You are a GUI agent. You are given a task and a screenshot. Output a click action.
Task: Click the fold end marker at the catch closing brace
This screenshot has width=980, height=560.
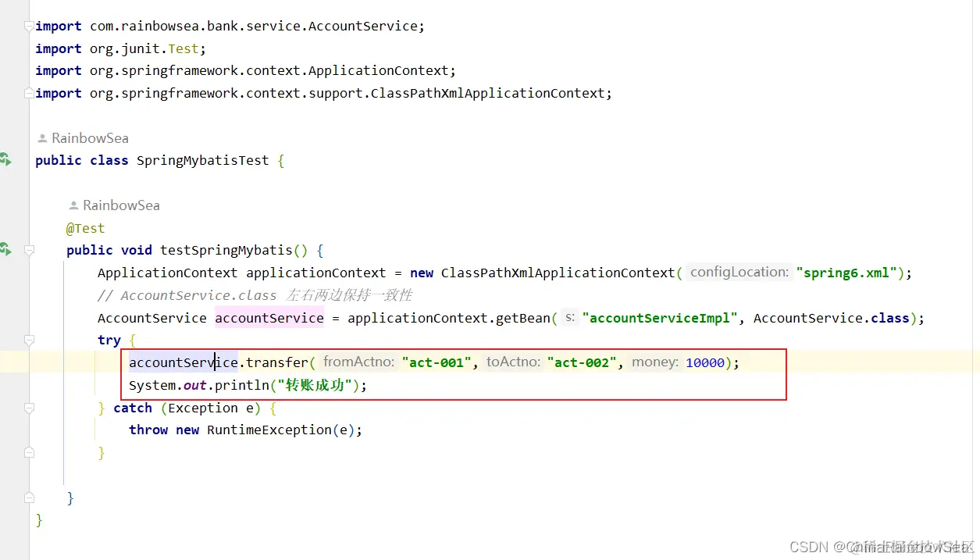(x=29, y=452)
